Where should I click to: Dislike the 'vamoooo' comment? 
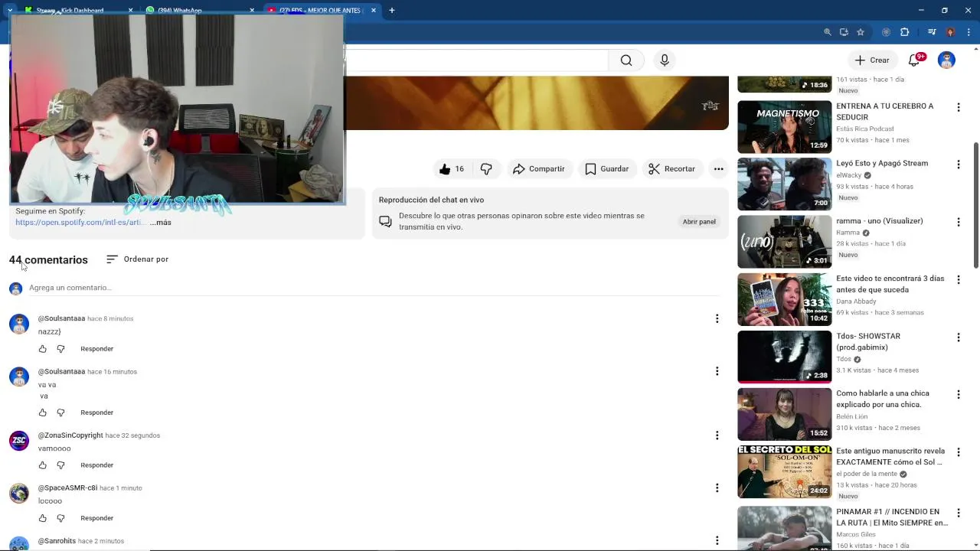pyautogui.click(x=61, y=465)
